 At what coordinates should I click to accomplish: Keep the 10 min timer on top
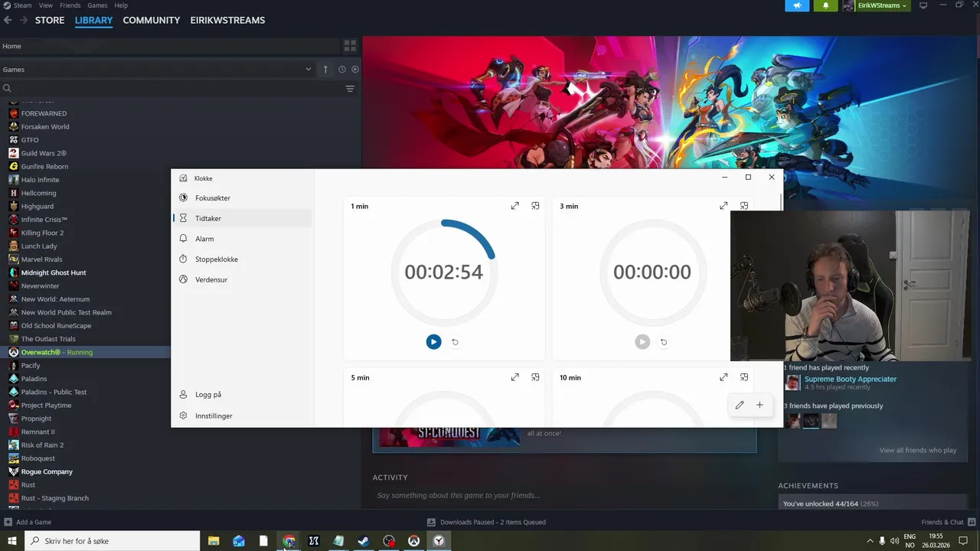(744, 377)
